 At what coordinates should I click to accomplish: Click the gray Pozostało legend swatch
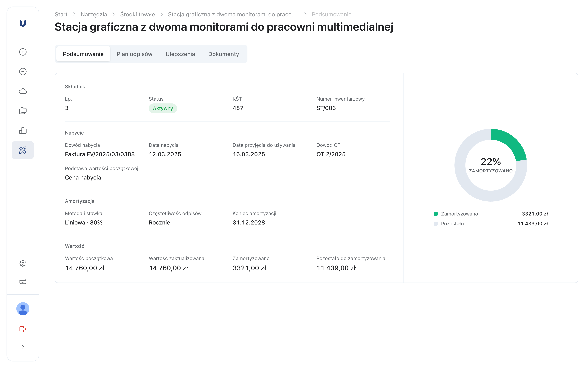coord(436,223)
